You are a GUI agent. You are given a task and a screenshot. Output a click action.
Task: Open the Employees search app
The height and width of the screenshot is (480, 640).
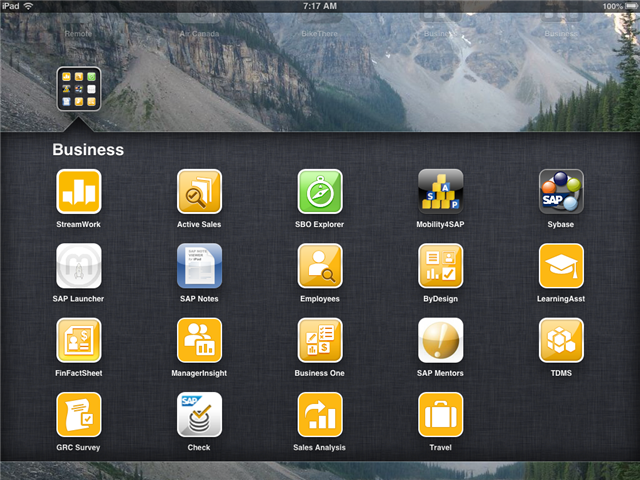click(x=320, y=266)
